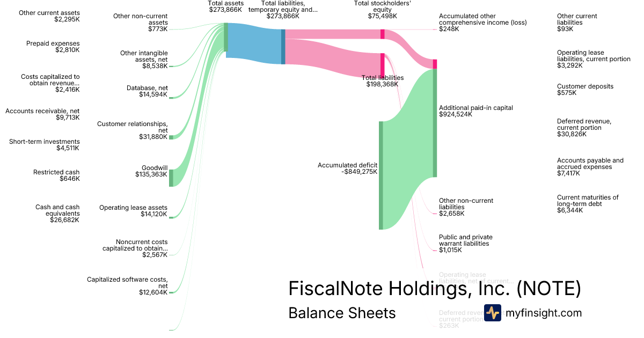Select the Public and private warrant liabilities label
This screenshot has height=338, width=644.
[465, 243]
